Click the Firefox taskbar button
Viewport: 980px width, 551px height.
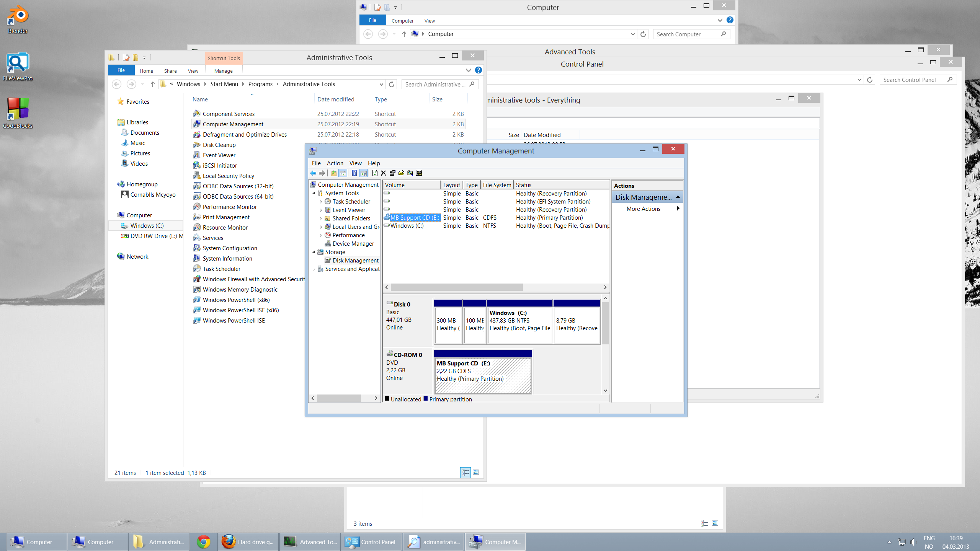(248, 542)
